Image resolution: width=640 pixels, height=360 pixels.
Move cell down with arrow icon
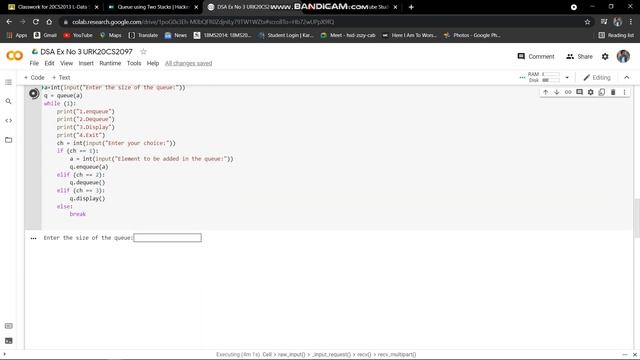pos(557,92)
